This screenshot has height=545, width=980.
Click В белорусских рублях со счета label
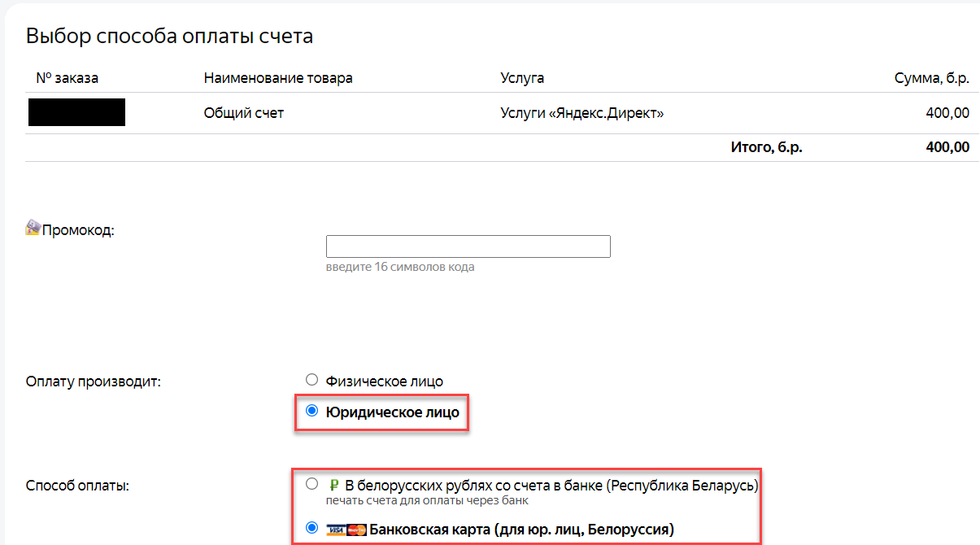click(x=551, y=486)
